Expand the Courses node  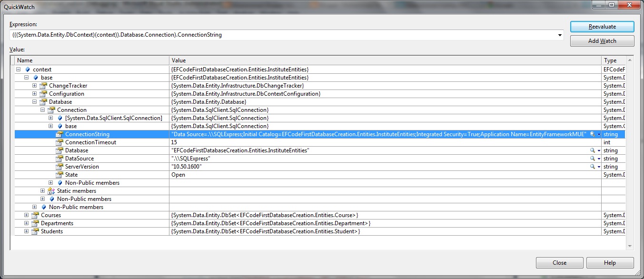(x=26, y=215)
